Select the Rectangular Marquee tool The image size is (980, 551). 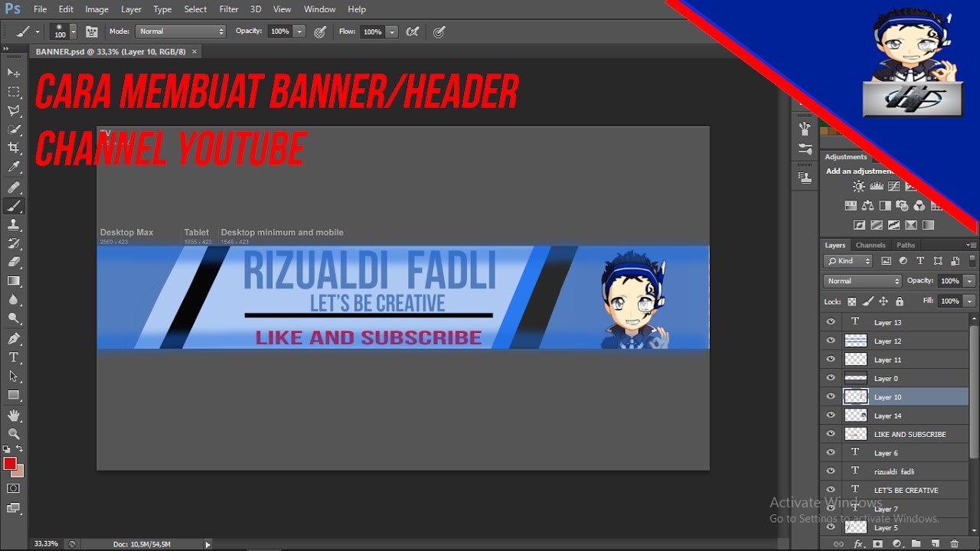[14, 92]
